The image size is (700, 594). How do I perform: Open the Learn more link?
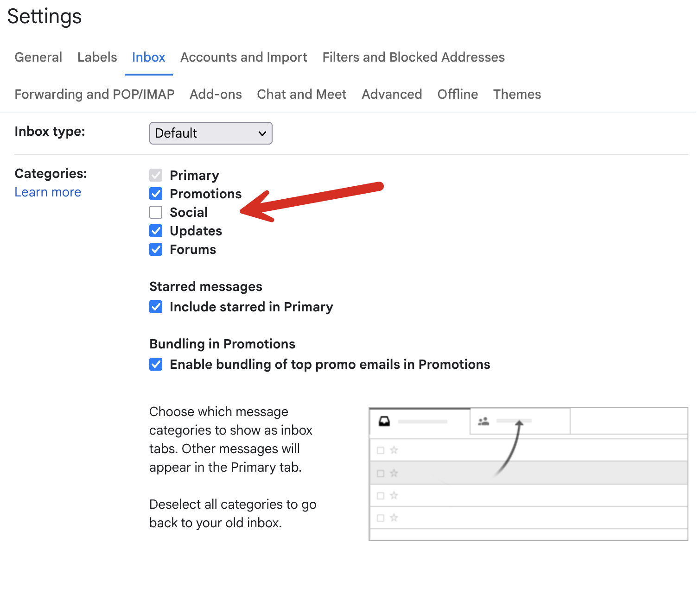point(48,192)
